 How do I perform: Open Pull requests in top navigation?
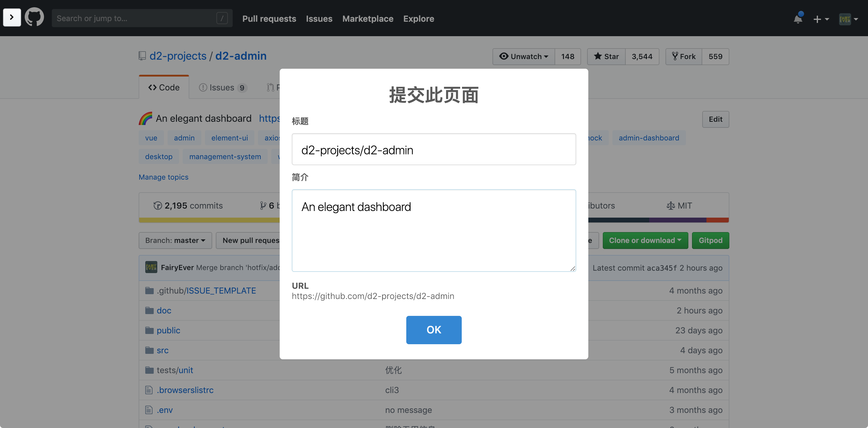tap(269, 18)
